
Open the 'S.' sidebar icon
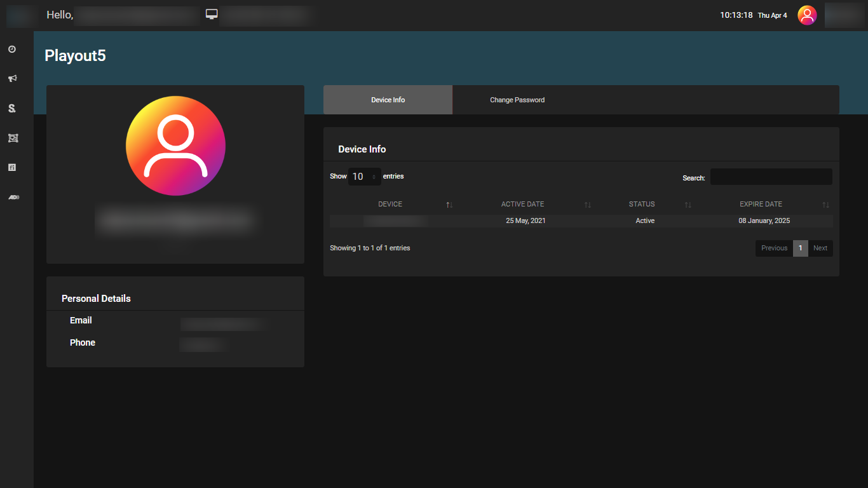click(12, 109)
